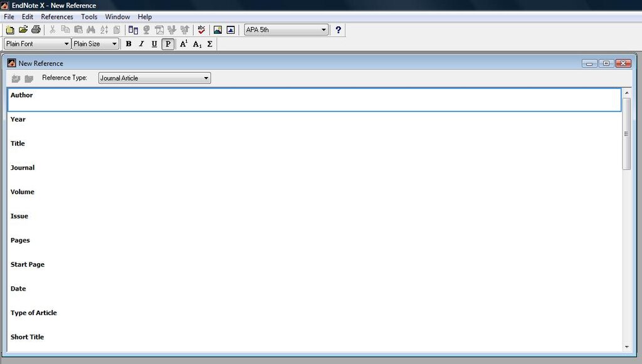The image size is (642, 364).
Task: Open the APA 5th output style dropdown
Action: [286, 29]
